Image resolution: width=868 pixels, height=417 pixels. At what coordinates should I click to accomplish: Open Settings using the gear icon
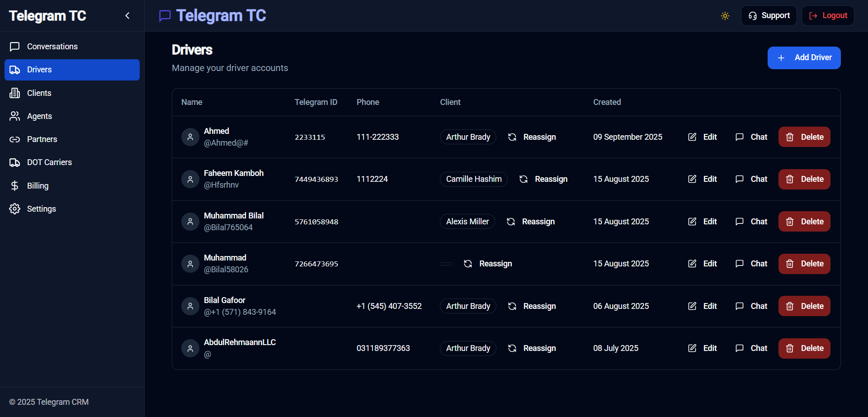[14, 208]
